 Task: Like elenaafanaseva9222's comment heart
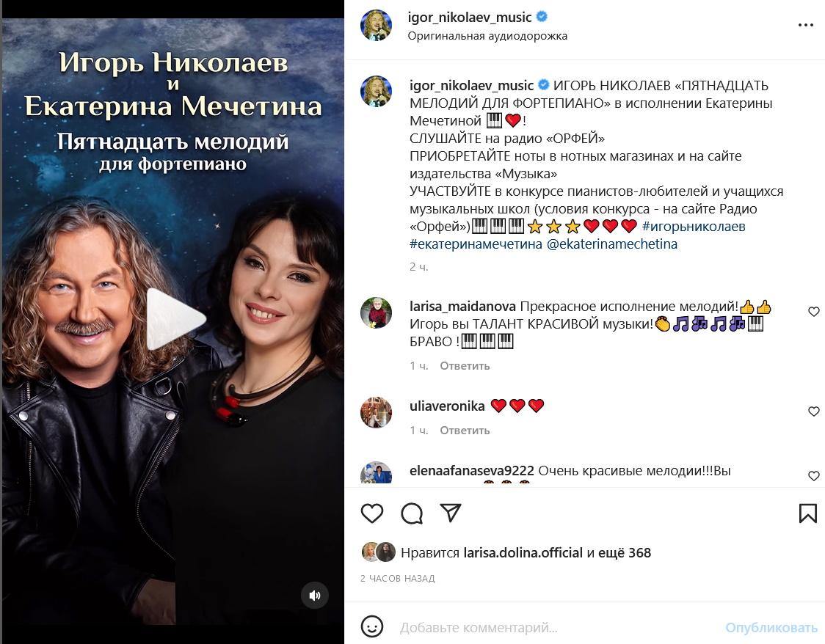pyautogui.click(x=813, y=476)
